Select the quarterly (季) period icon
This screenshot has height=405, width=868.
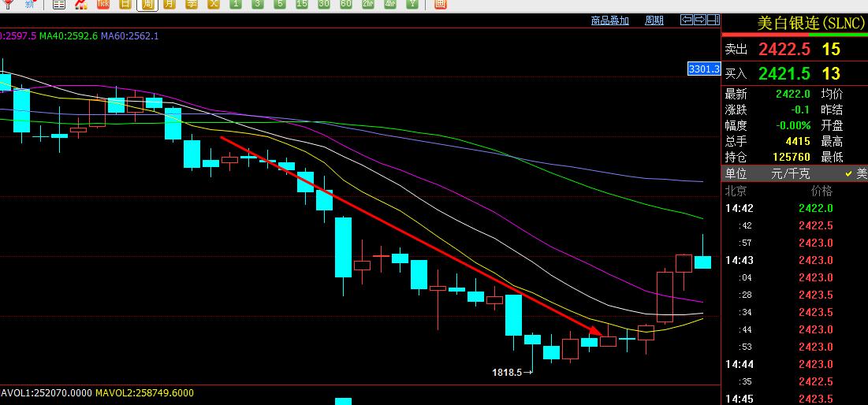point(192,5)
